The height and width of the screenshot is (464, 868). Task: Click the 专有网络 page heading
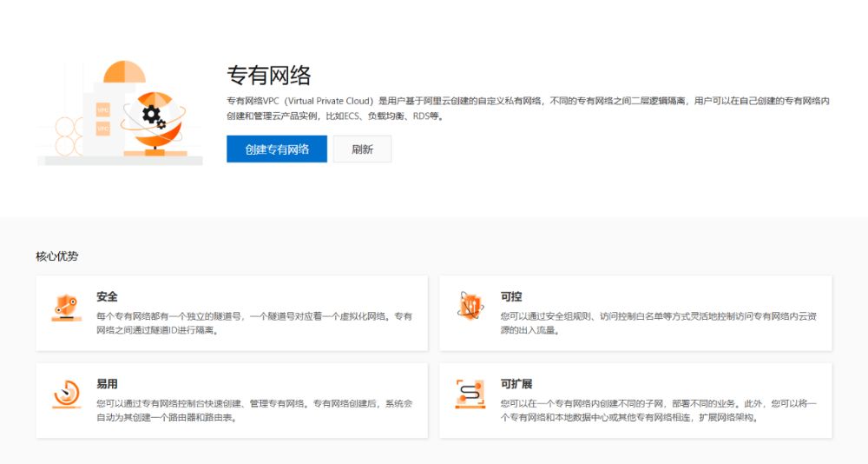point(268,75)
